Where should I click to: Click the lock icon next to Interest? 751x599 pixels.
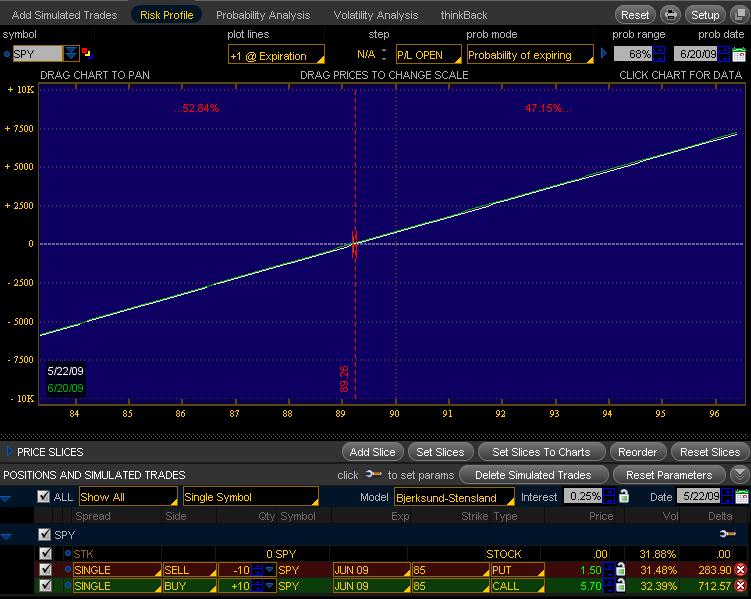point(623,497)
